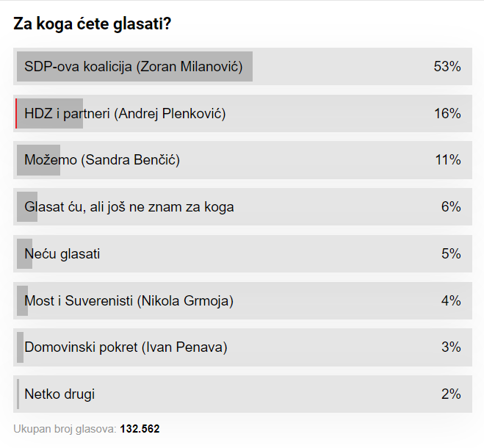
Task: Choose the 'Netko drugi' answer
Action: pos(59,394)
